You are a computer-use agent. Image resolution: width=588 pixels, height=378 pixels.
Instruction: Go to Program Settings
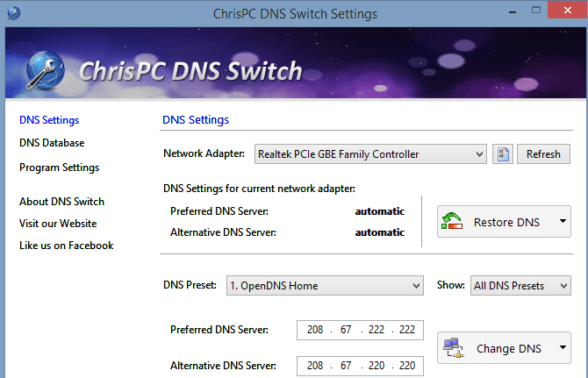click(60, 168)
